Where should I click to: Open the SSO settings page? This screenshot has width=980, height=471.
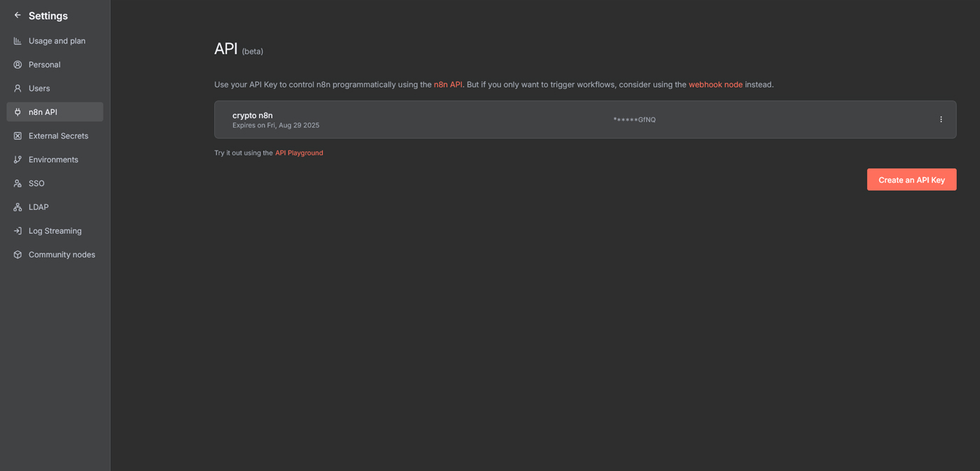click(36, 183)
